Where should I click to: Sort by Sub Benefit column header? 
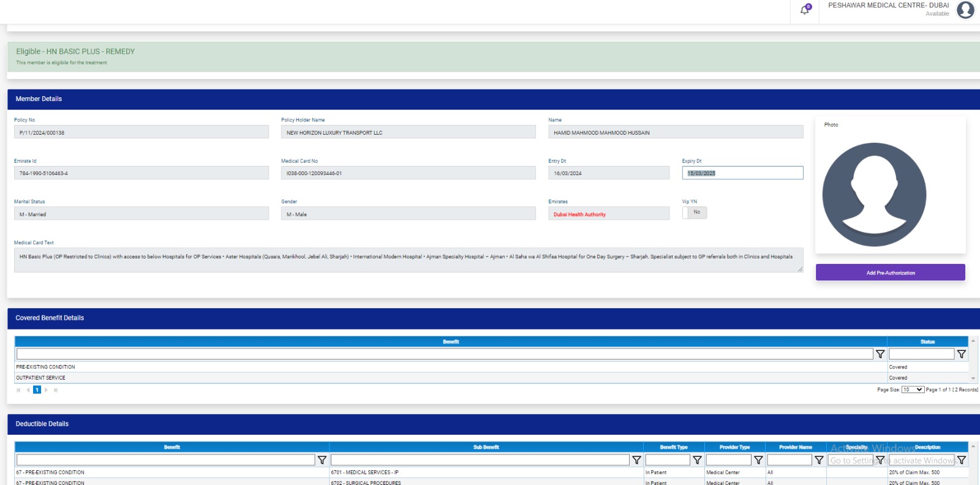tap(486, 447)
